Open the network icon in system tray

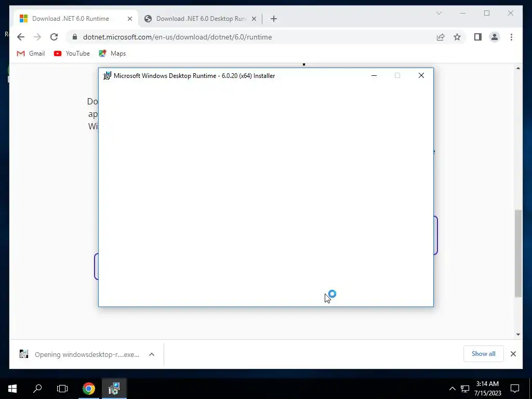click(465, 389)
